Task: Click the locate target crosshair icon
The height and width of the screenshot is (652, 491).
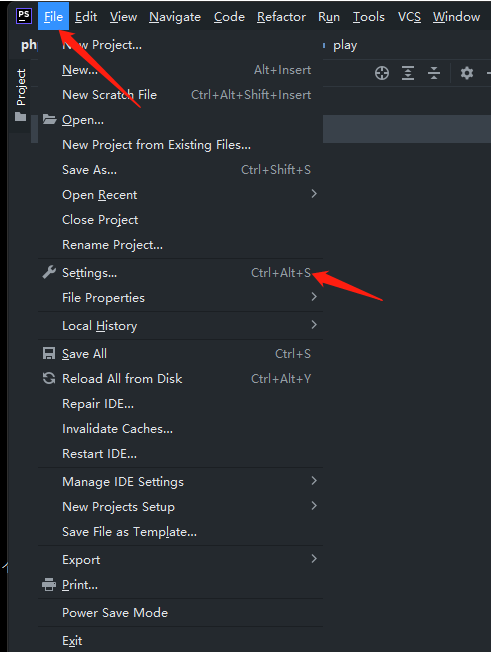Action: tap(382, 73)
